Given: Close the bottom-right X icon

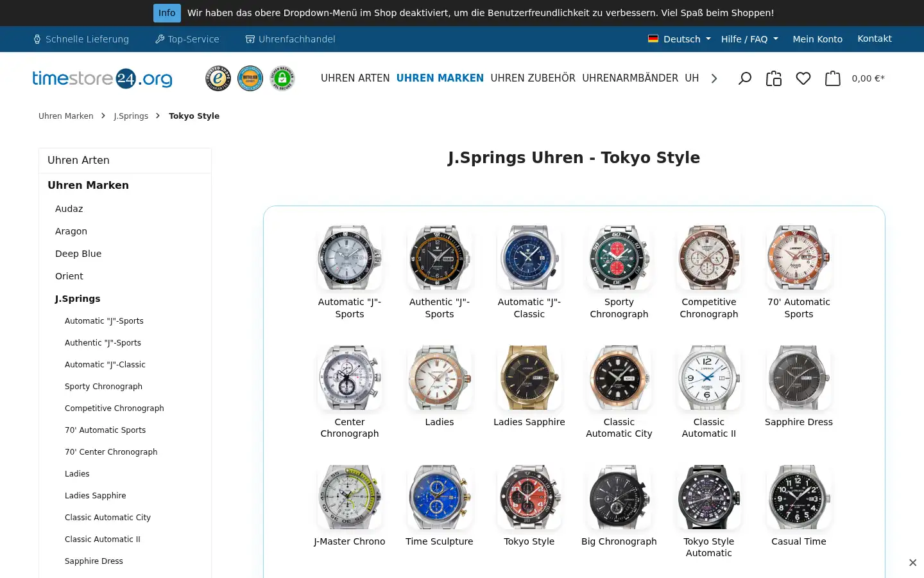Looking at the screenshot, I should [x=912, y=563].
